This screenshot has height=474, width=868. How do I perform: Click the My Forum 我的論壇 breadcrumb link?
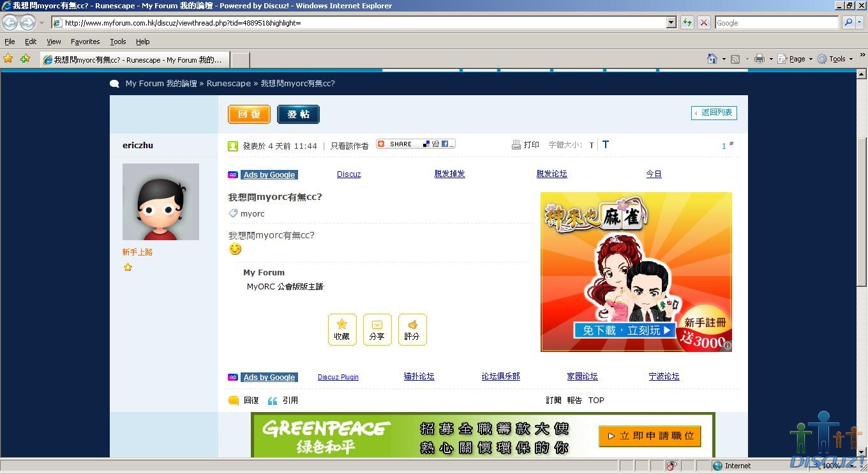pos(161,84)
